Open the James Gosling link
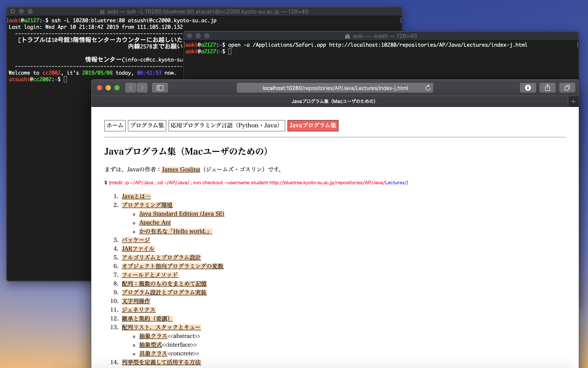 (181, 169)
